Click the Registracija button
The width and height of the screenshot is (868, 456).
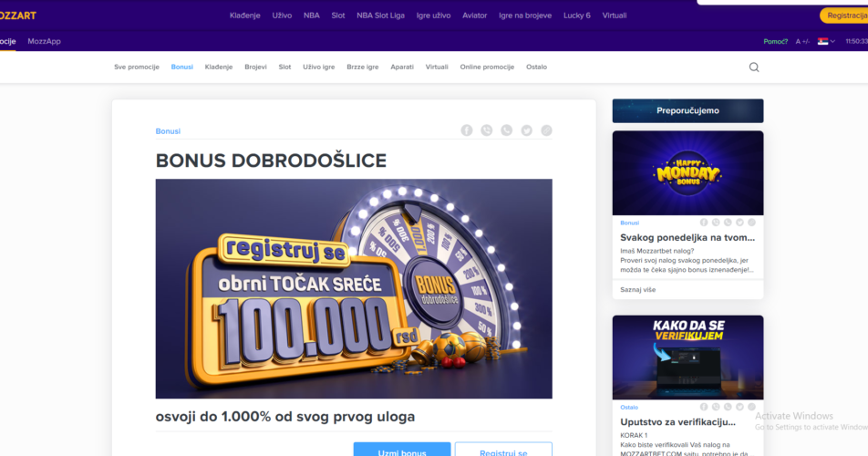(x=844, y=16)
